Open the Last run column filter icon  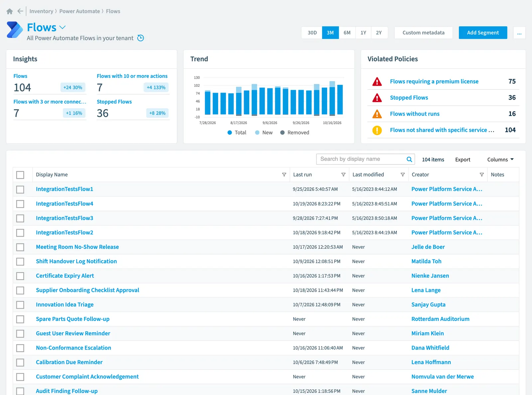343,174
